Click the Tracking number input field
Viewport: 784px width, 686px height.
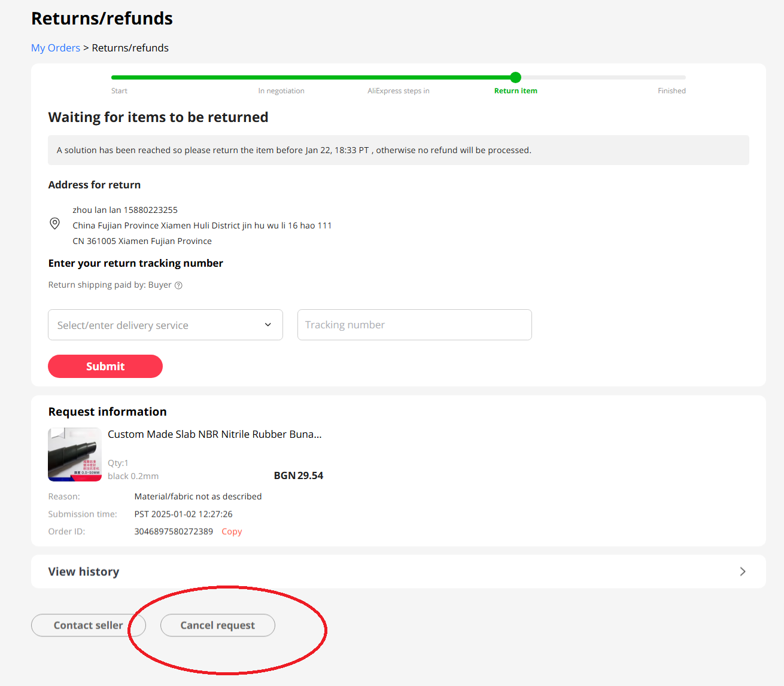tap(414, 325)
